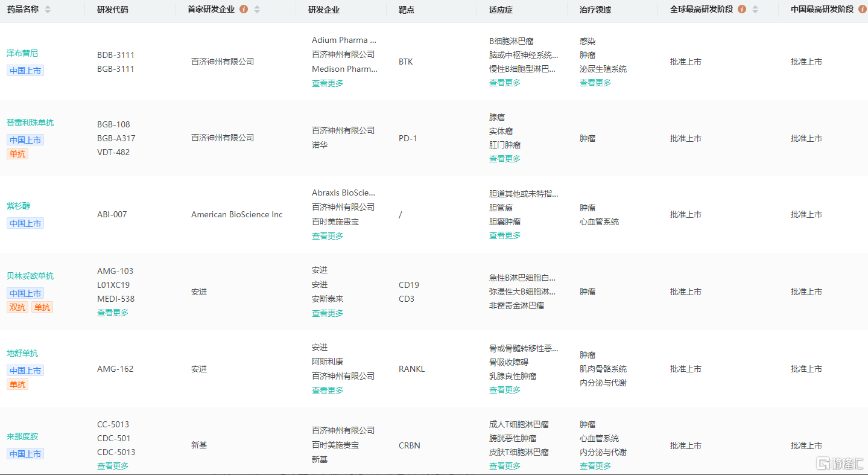Click 肛门肿瘤 indication
Viewport: 868px width, 475px height.
(505, 145)
